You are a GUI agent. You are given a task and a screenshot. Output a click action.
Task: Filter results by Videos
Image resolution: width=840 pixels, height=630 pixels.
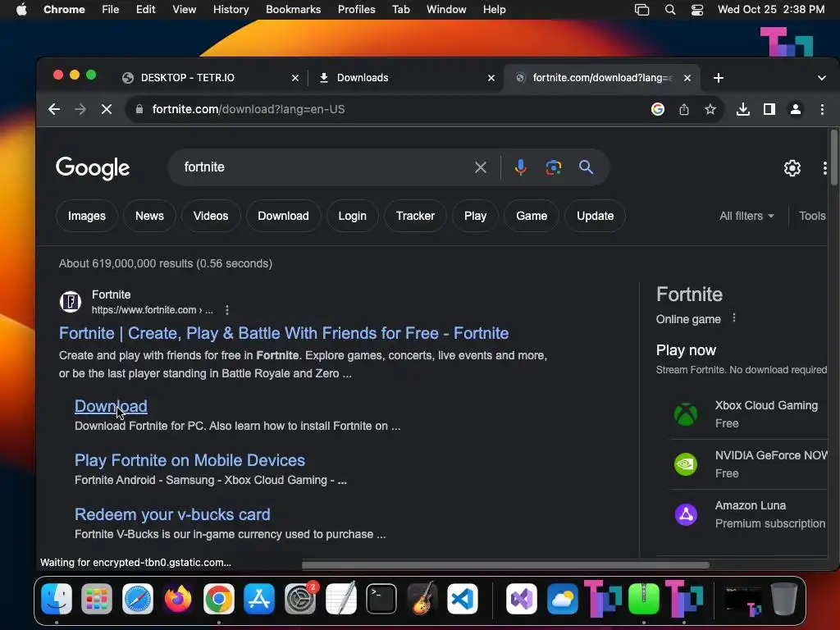(x=211, y=216)
